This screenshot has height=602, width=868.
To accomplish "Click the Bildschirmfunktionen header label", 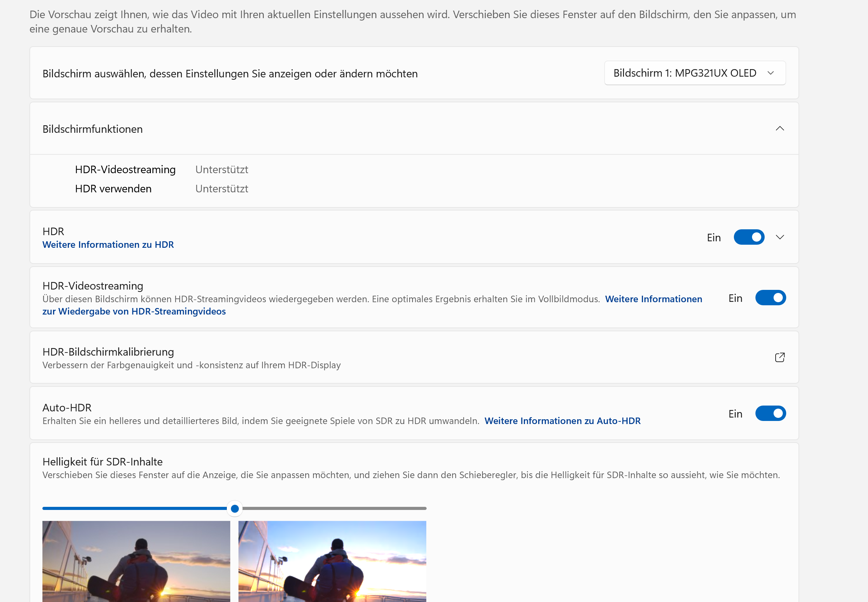I will pyautogui.click(x=92, y=129).
